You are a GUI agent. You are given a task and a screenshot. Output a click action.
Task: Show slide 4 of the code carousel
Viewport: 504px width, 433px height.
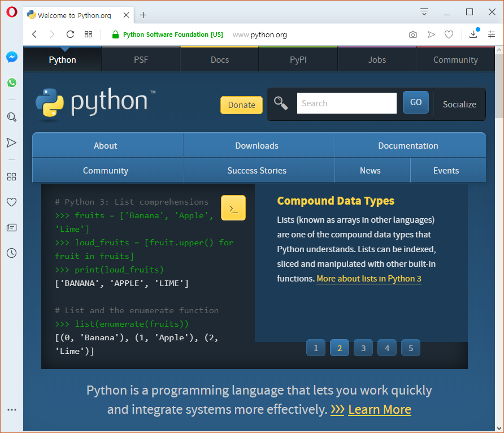pos(387,348)
